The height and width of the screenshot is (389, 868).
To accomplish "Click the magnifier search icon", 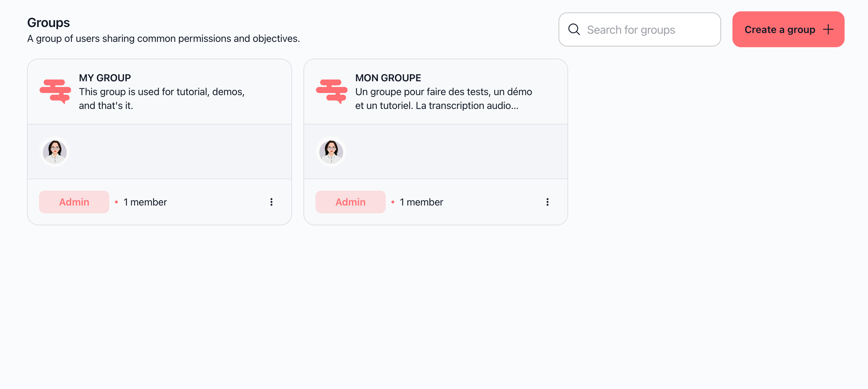I will coord(574,29).
